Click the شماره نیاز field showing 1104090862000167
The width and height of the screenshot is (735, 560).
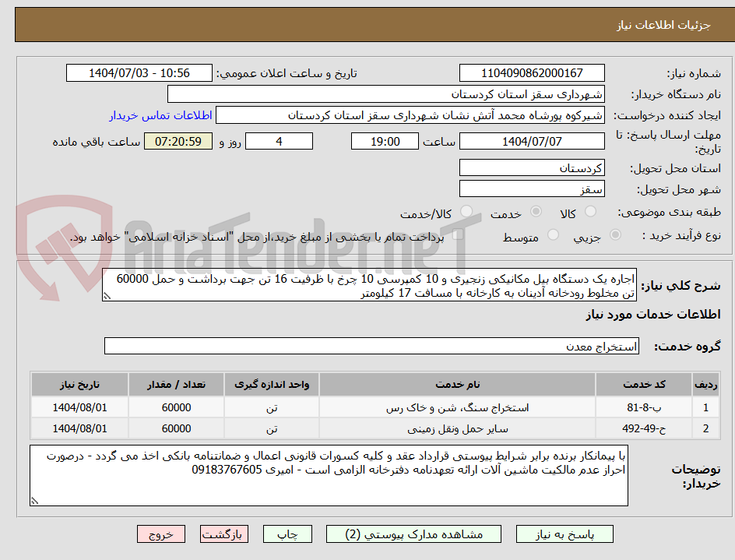tap(532, 72)
